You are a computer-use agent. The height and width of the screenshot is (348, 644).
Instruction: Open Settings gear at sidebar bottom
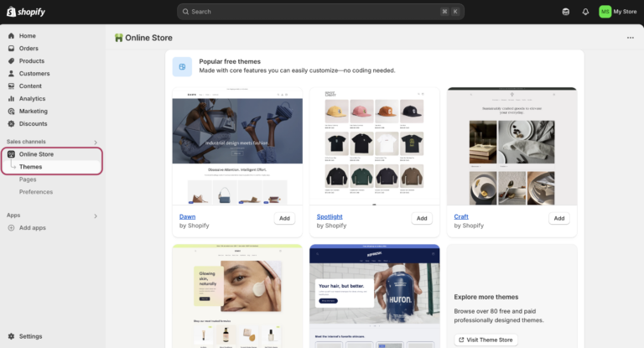pos(11,336)
